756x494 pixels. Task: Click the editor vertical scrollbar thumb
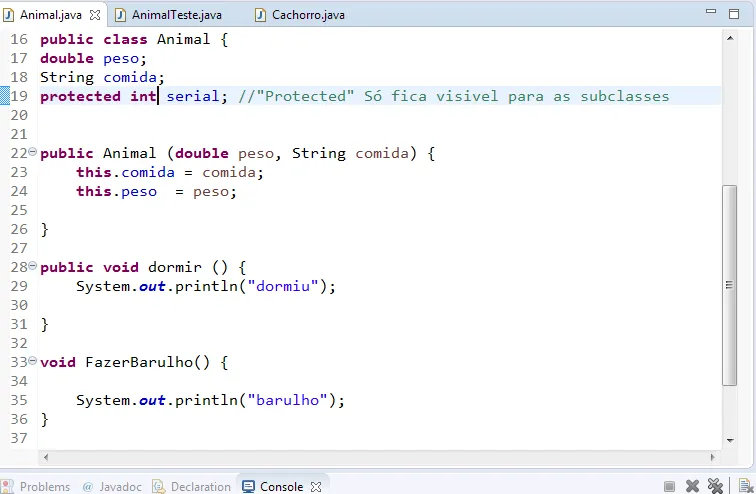pos(729,285)
